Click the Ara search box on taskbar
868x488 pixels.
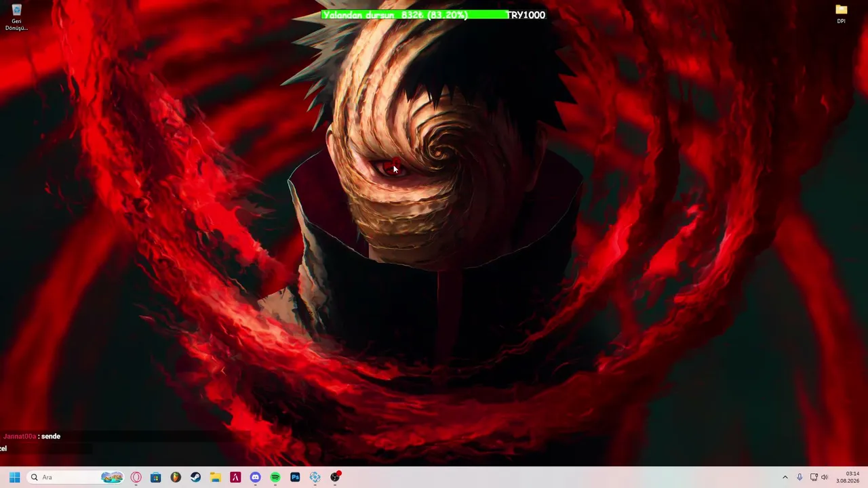[x=76, y=477]
